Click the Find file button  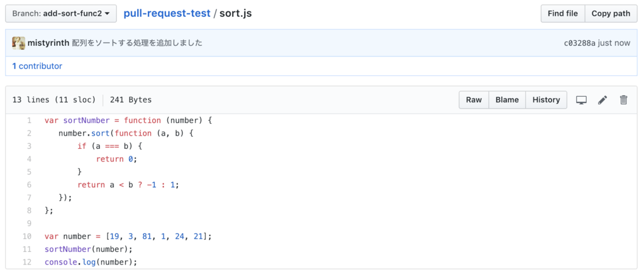point(562,13)
